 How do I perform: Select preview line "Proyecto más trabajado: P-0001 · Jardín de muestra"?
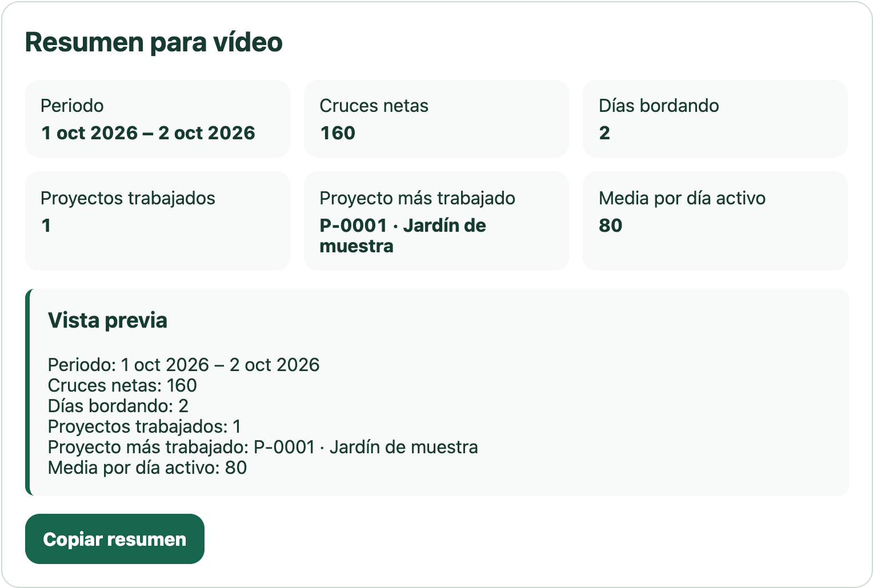pyautogui.click(x=263, y=447)
